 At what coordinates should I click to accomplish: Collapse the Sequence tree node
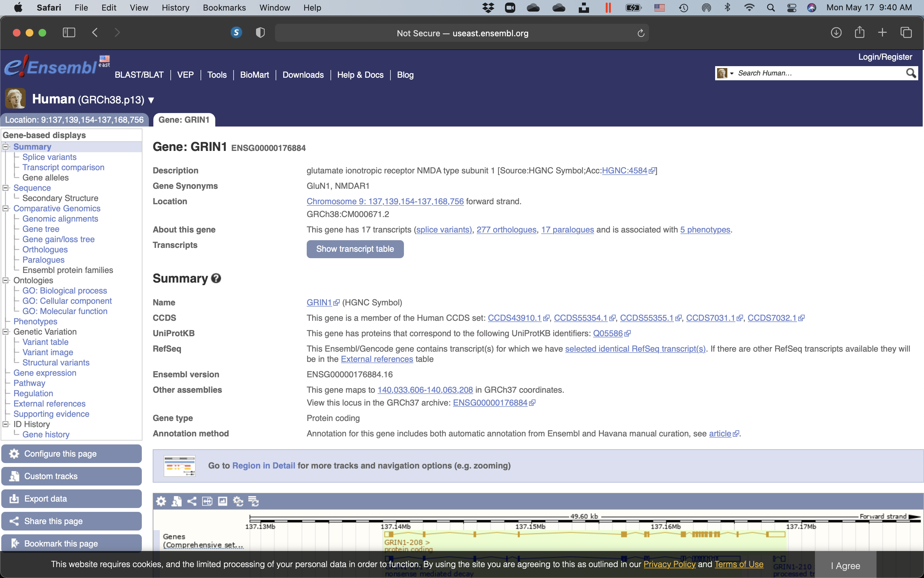(x=6, y=188)
